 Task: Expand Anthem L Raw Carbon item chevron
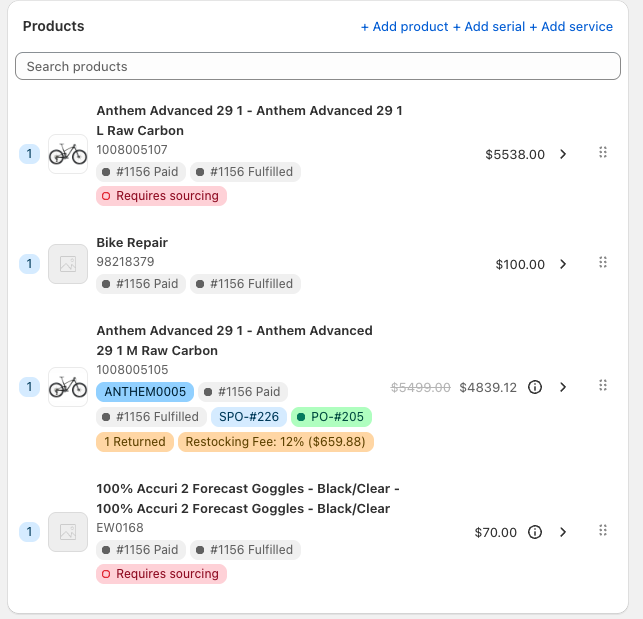[x=563, y=154]
